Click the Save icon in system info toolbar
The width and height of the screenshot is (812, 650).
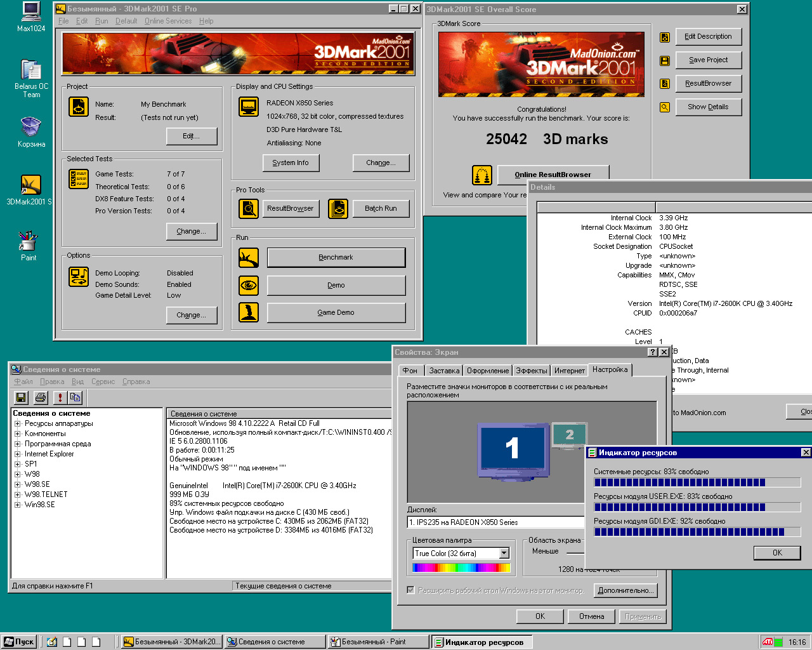tap(21, 397)
